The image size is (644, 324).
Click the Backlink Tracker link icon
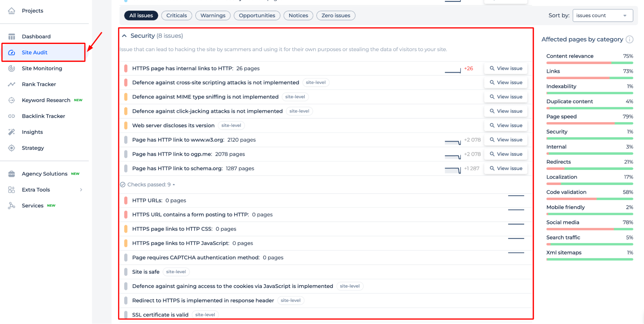(12, 116)
